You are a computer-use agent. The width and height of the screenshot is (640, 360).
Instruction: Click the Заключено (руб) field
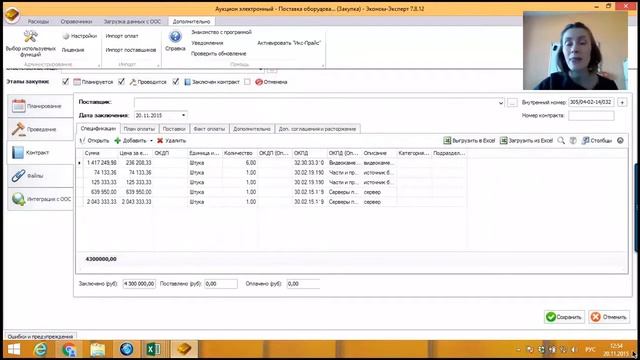tap(139, 284)
